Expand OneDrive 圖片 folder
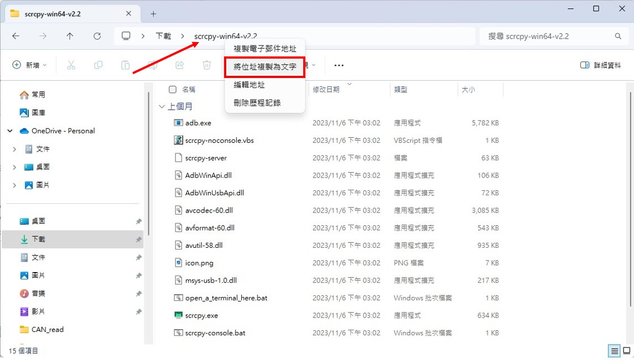 point(14,185)
